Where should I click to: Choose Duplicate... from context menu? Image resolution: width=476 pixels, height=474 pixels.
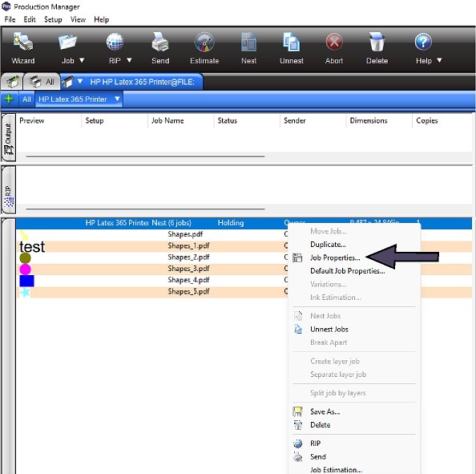point(328,245)
